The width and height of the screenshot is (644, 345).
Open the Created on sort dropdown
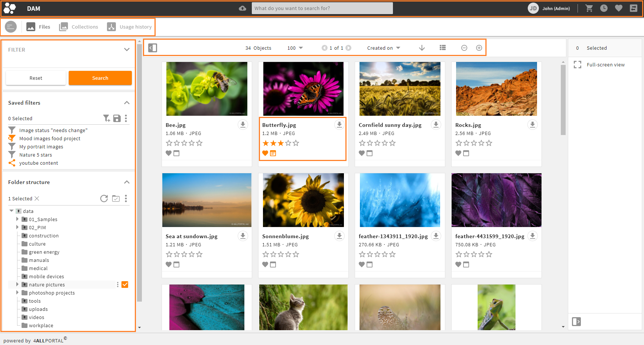[x=384, y=48]
